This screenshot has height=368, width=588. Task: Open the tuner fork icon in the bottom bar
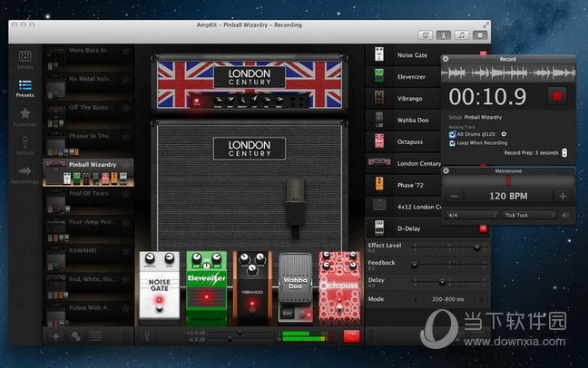(147, 335)
